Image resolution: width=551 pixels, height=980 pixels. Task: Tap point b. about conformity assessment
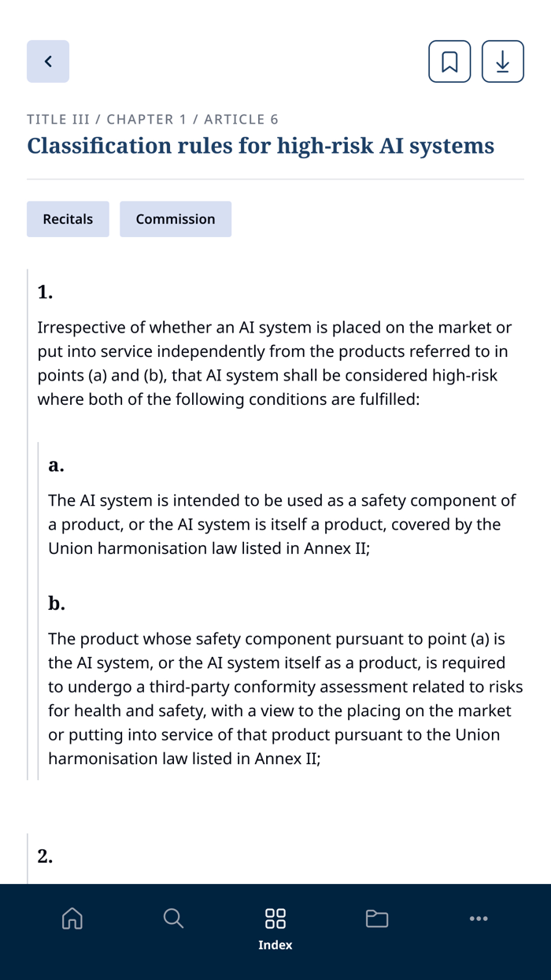(x=55, y=603)
